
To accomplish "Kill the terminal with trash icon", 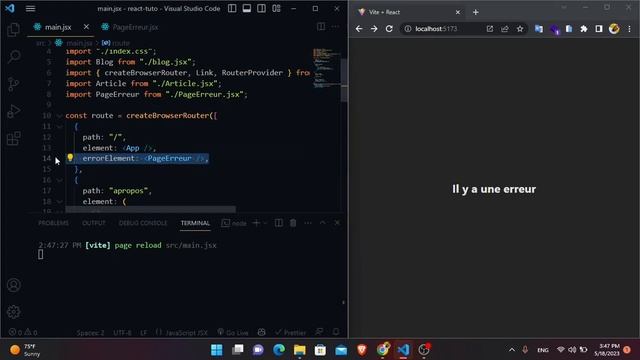I will (293, 223).
